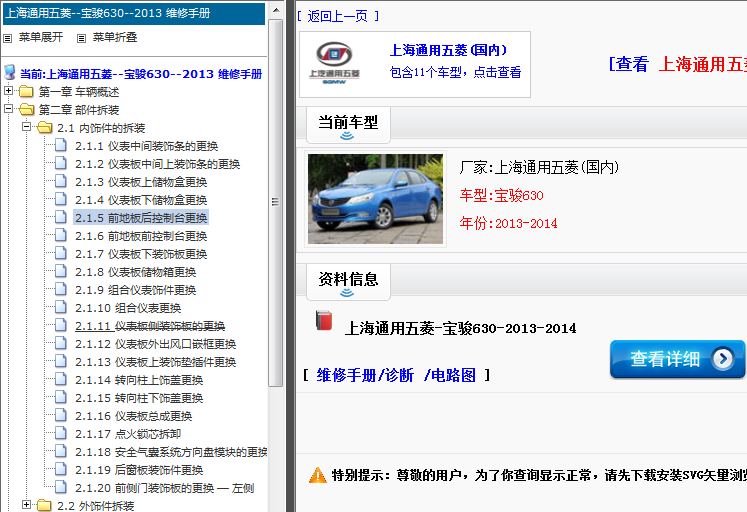Click the 菜单展开 list icon

click(x=8, y=38)
